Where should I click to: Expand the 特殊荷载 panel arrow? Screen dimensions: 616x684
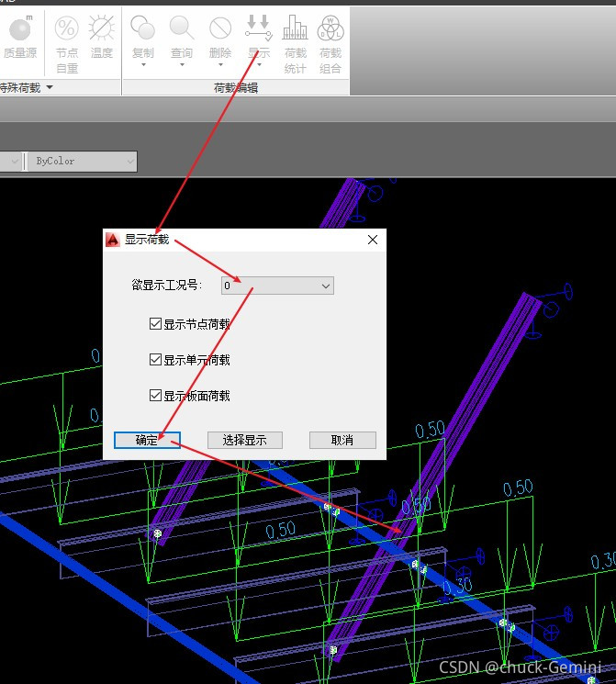tap(50, 88)
